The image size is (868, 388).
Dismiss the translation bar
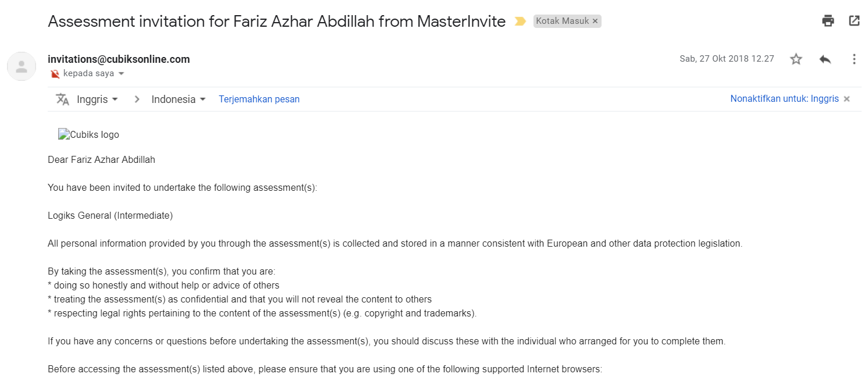(x=847, y=99)
